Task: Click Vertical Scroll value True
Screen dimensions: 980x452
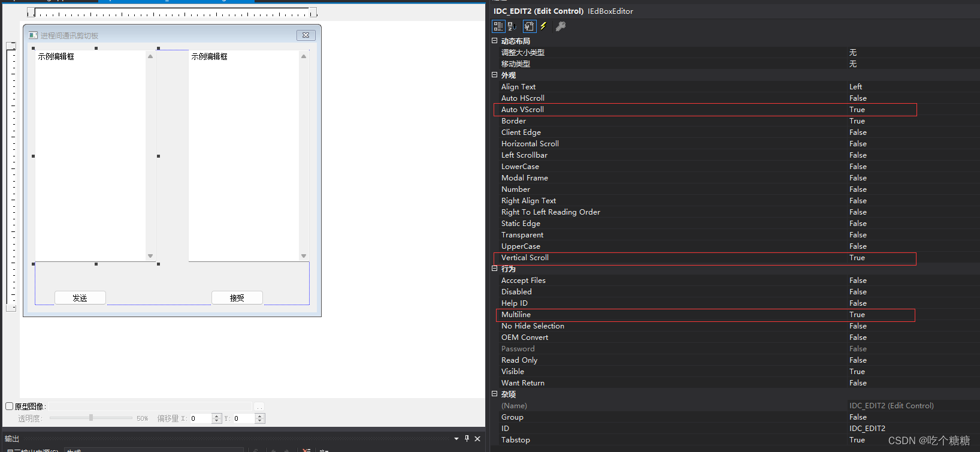Action: 857,258
